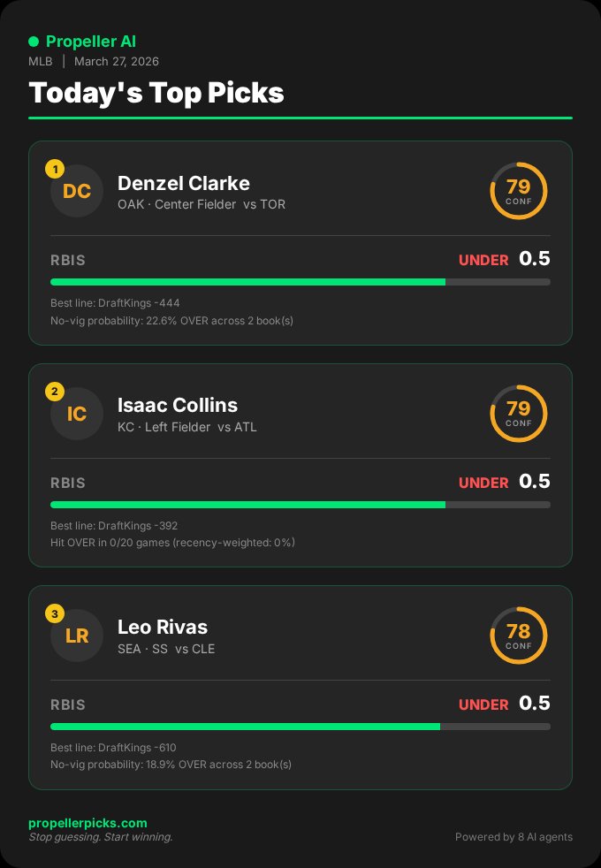Click the LR avatar for Leo Rivas
The height and width of the screenshot is (868, 601).
coord(77,636)
